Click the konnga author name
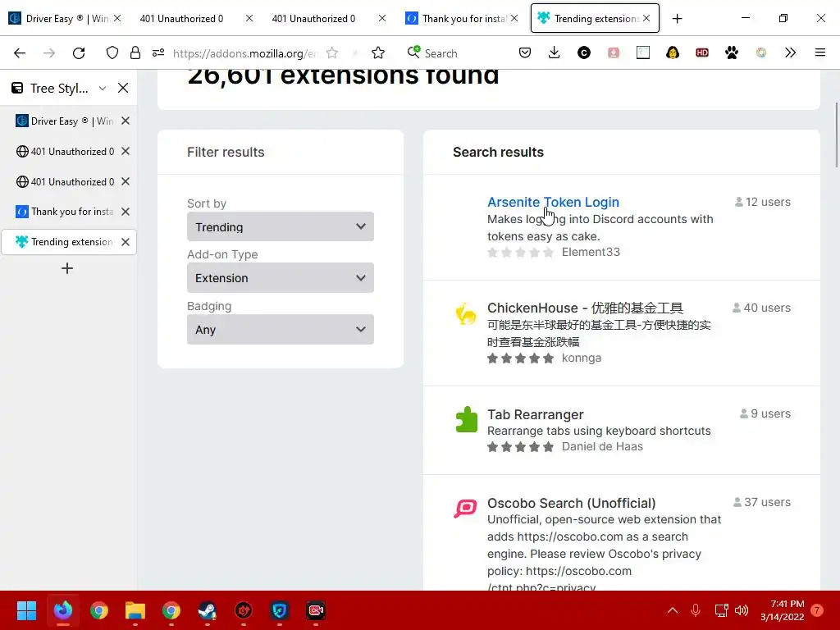Screen dimensions: 840x630 pyautogui.click(x=582, y=358)
